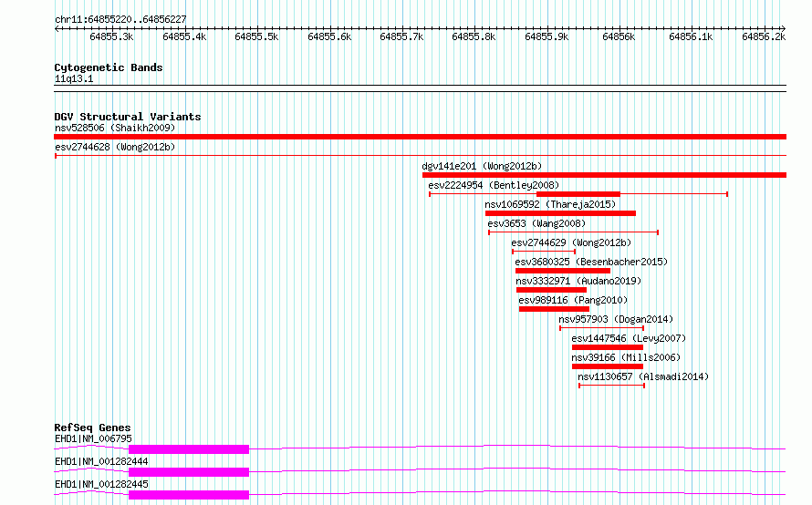Click the 64856k ruler tick label

619,36
